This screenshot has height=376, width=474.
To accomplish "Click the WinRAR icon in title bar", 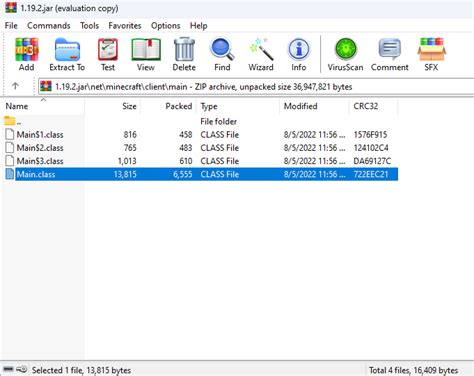I will tap(11, 7).
